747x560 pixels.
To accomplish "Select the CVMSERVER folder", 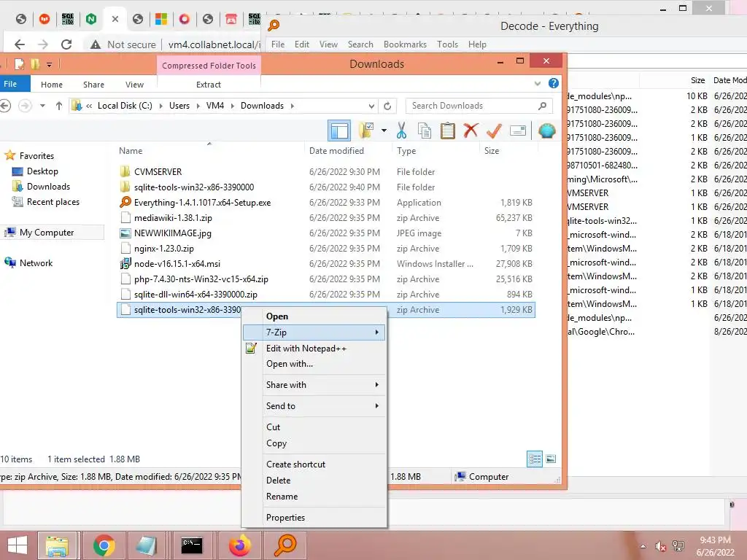I will tap(158, 172).
